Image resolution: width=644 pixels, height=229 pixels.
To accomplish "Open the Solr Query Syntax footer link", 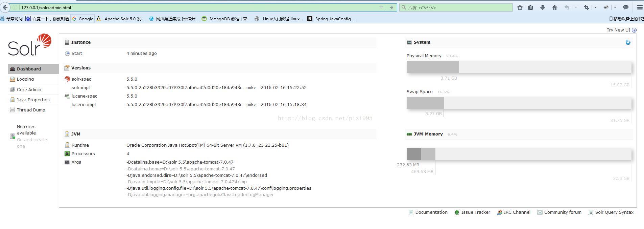I will (x=611, y=212).
